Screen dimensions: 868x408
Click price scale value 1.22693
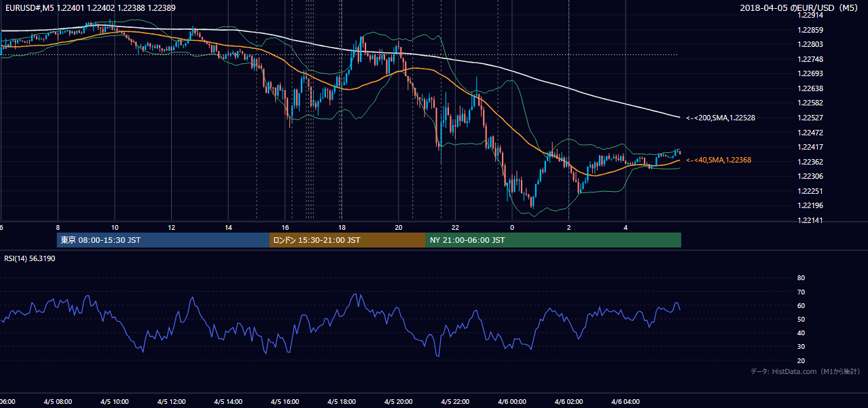tap(810, 73)
